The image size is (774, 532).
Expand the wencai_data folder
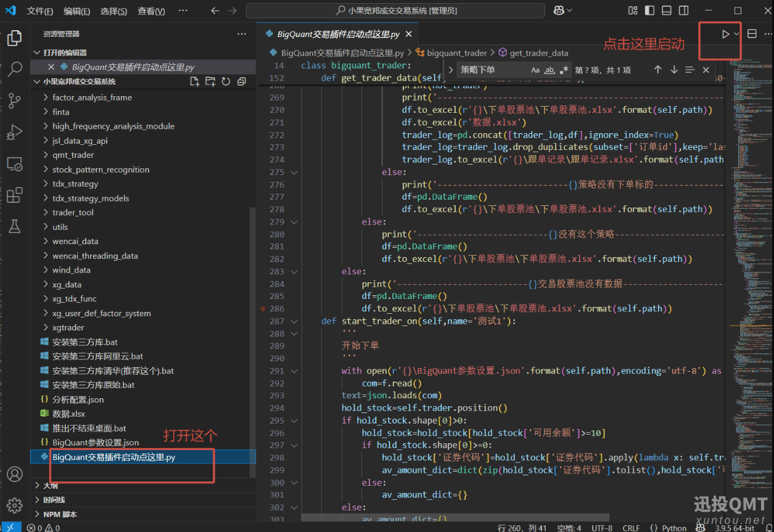click(75, 241)
